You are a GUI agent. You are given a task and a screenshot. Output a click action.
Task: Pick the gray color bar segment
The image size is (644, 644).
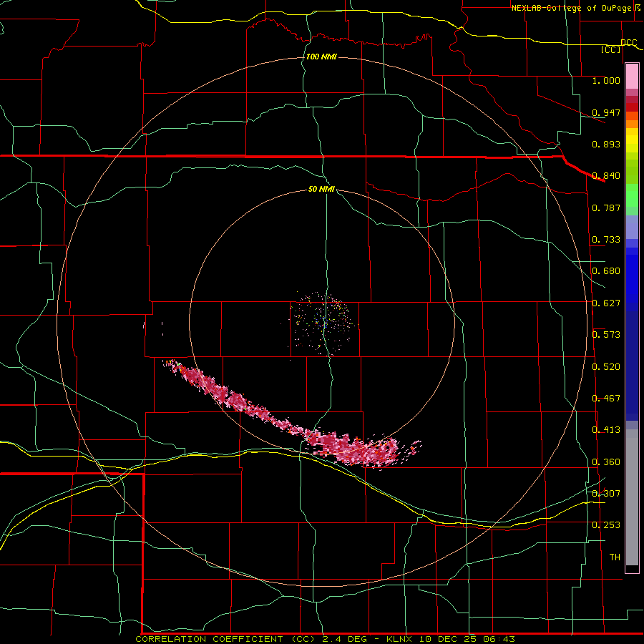[x=632, y=497]
